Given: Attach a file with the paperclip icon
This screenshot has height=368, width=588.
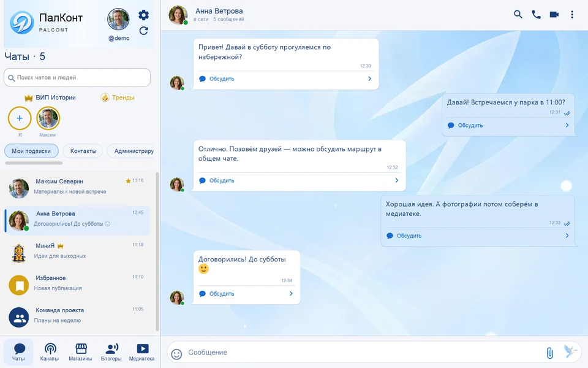Looking at the screenshot, I should [549, 353].
